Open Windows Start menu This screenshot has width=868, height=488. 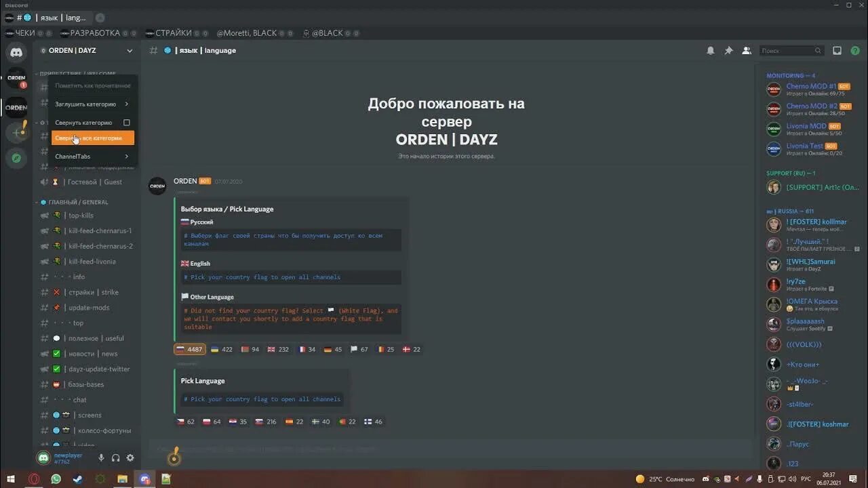coord(11,479)
